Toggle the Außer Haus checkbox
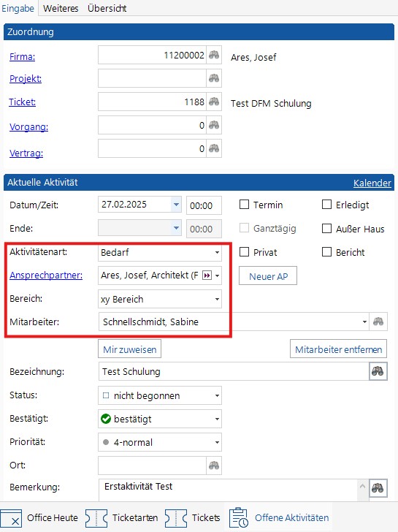398x532 pixels. pos(326,228)
